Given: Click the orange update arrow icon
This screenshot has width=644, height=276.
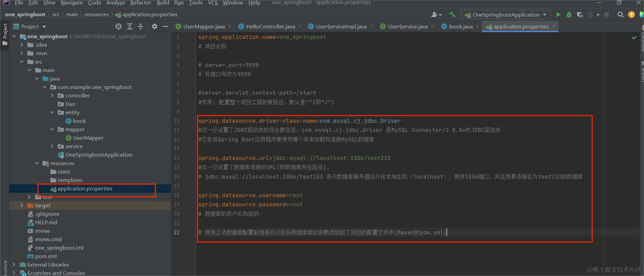Looking at the screenshot, I should (631, 15).
